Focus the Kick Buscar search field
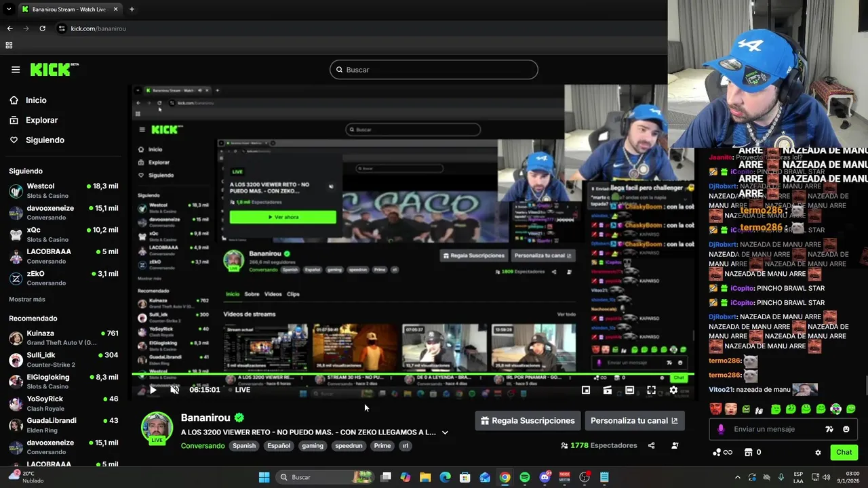The image size is (868, 488). point(434,70)
